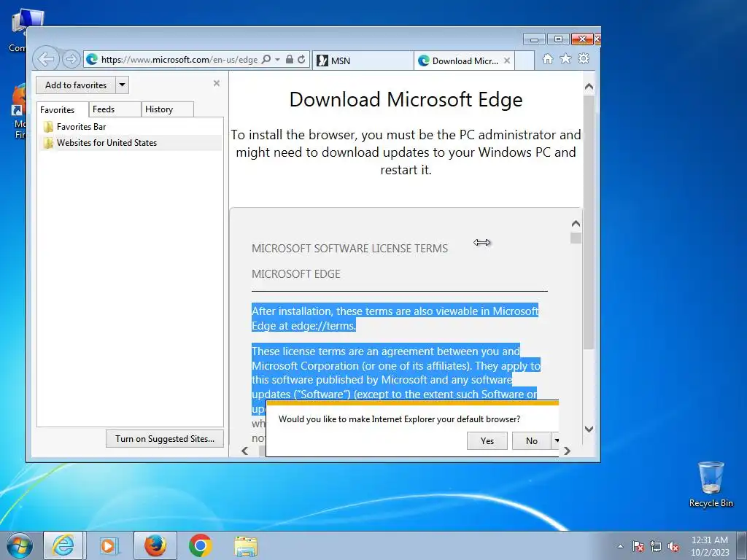Image resolution: width=747 pixels, height=560 pixels.
Task: Open the Windows Start menu
Action: click(x=18, y=545)
